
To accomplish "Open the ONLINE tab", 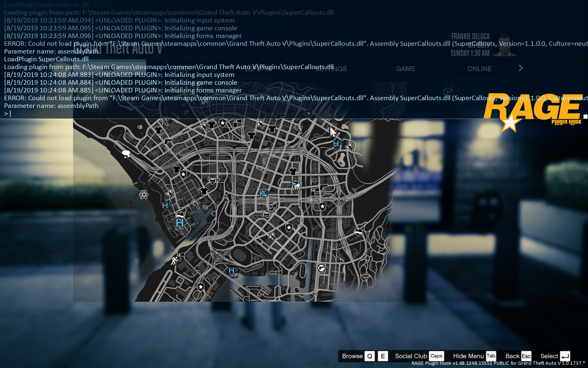I will [479, 69].
